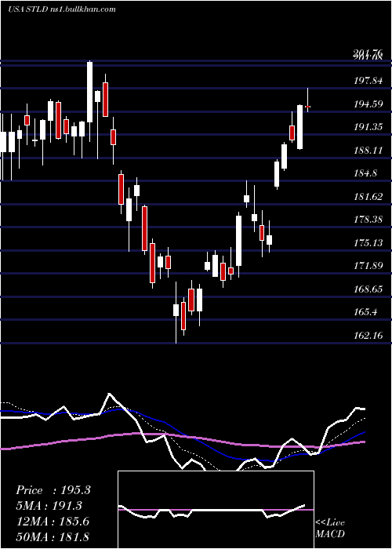392x549 pixels.
Task: Click the 184.8 price level label
Action: [365, 173]
